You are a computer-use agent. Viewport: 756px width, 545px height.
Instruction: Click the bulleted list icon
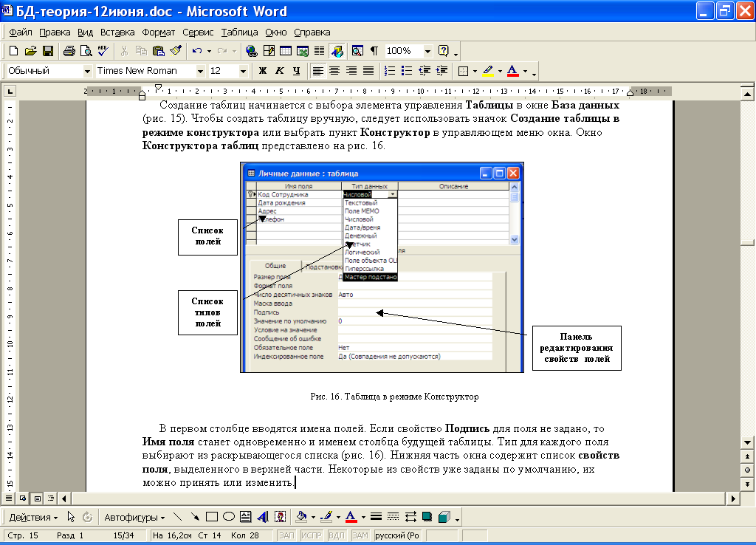[407, 71]
